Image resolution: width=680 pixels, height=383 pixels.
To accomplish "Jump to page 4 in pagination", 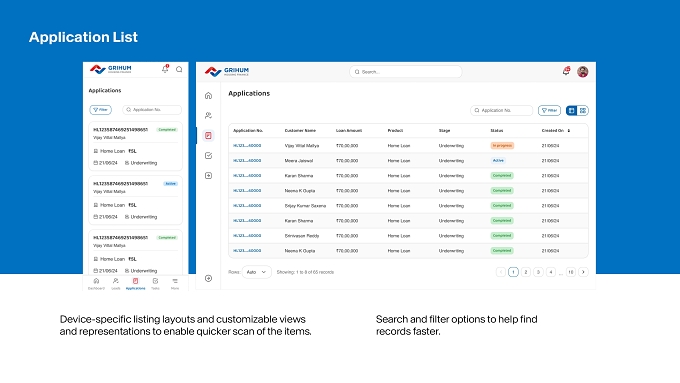I will pyautogui.click(x=551, y=272).
